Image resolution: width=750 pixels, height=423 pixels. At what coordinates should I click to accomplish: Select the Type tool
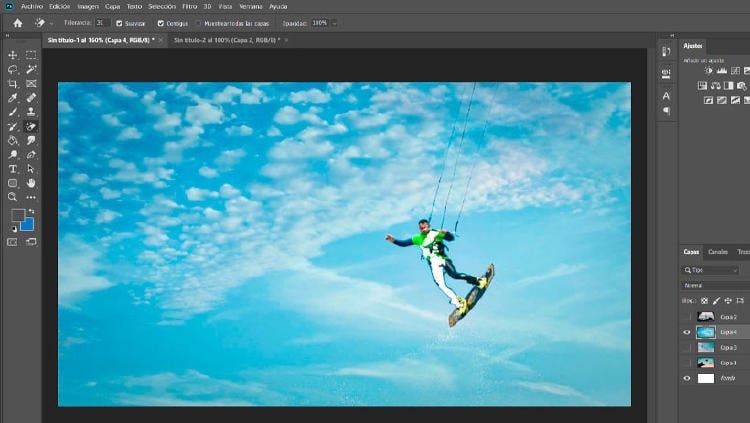13,169
